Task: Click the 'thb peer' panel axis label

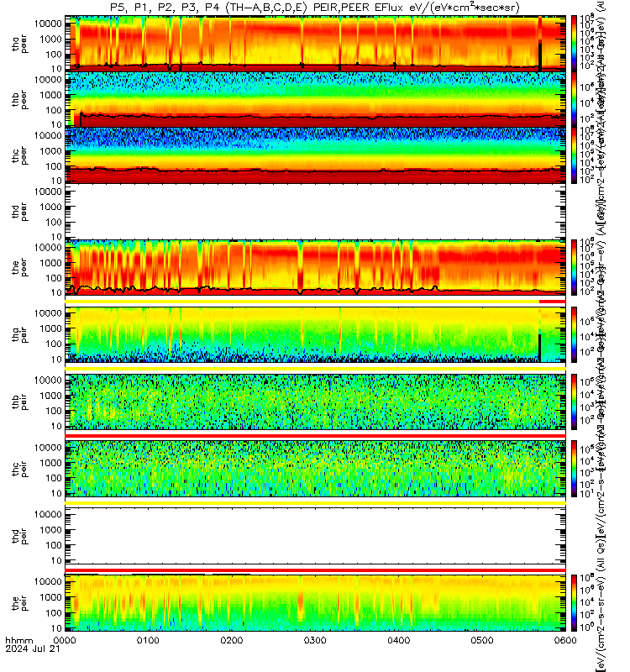Action: (x=19, y=100)
